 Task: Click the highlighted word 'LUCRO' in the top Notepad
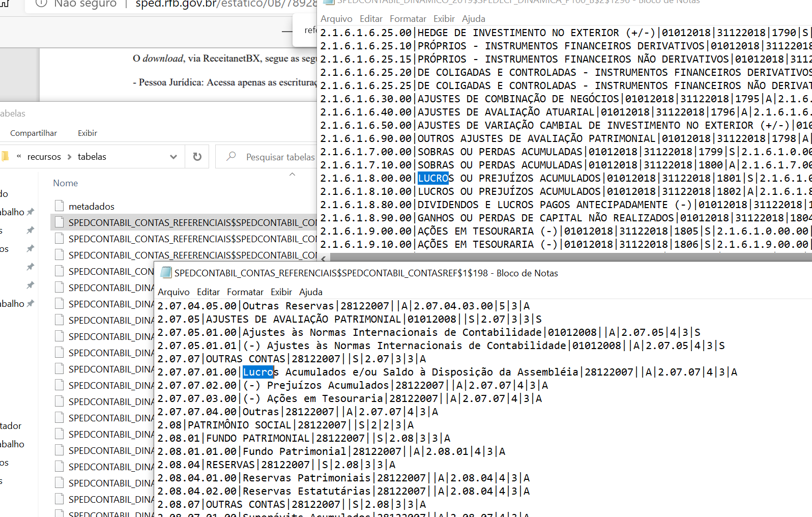click(433, 178)
